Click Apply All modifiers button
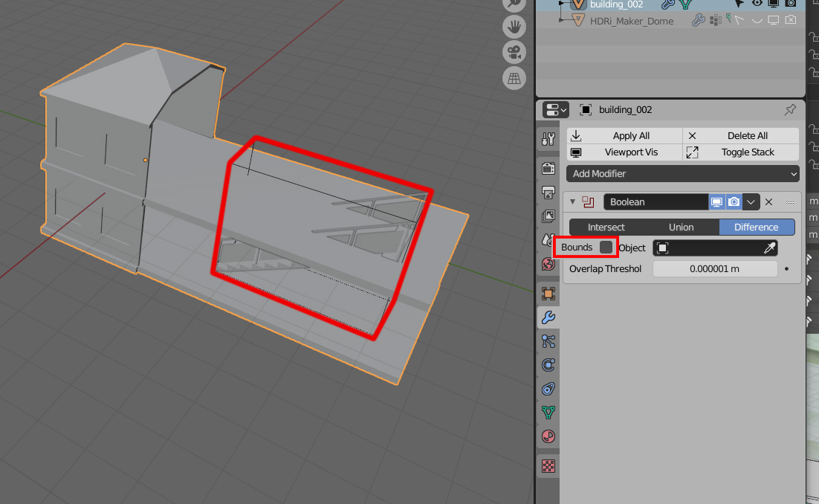 click(x=625, y=136)
